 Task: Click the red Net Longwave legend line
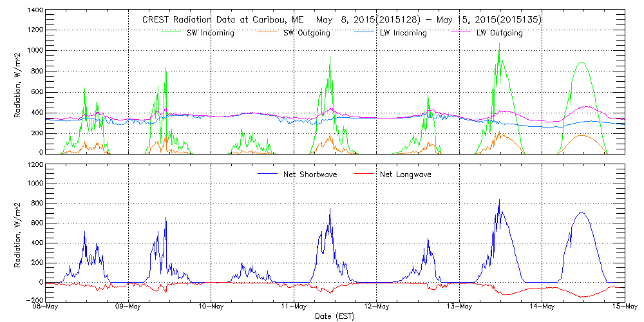[362, 175]
